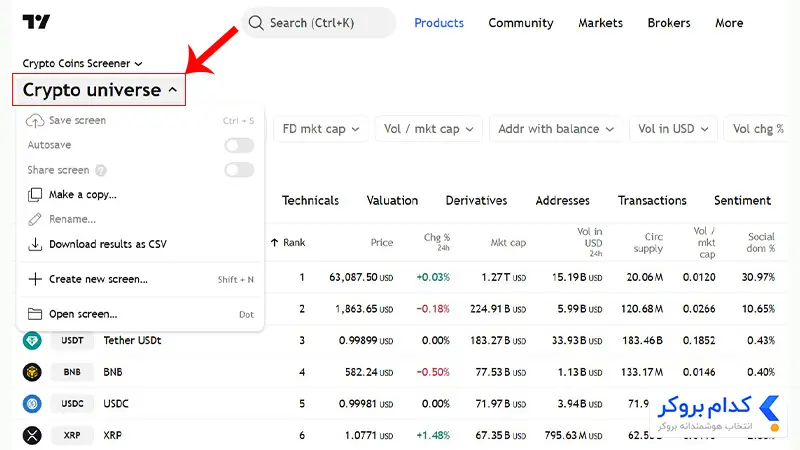The image size is (800, 450).
Task: Click the Share screen help icon
Action: 101,170
